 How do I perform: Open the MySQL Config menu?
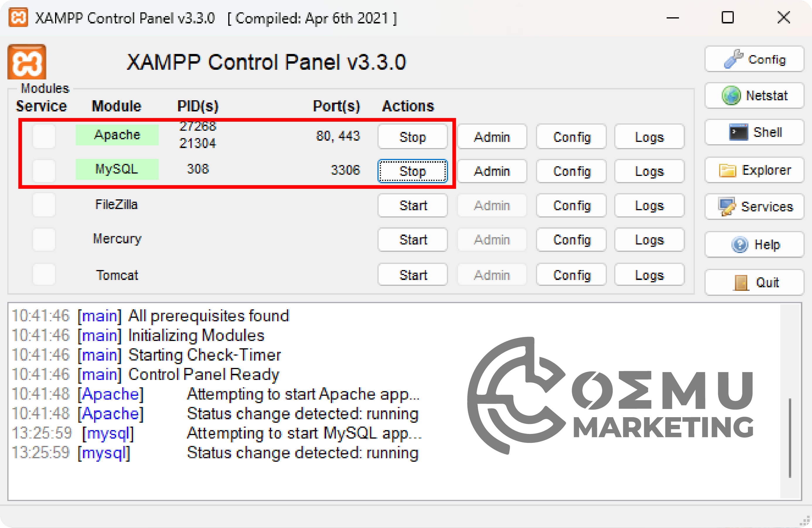571,171
